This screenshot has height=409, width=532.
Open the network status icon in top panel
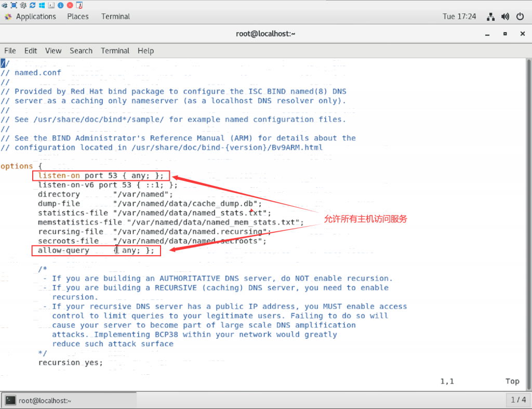coord(490,17)
